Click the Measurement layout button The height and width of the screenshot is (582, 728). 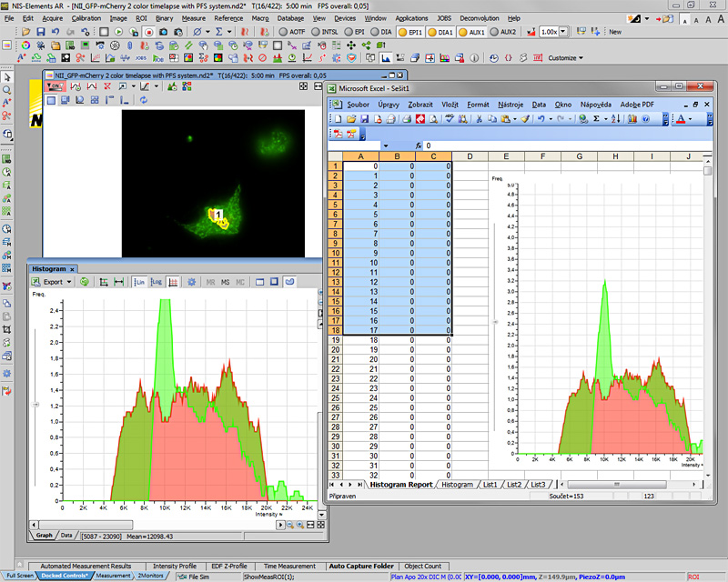[x=113, y=576]
